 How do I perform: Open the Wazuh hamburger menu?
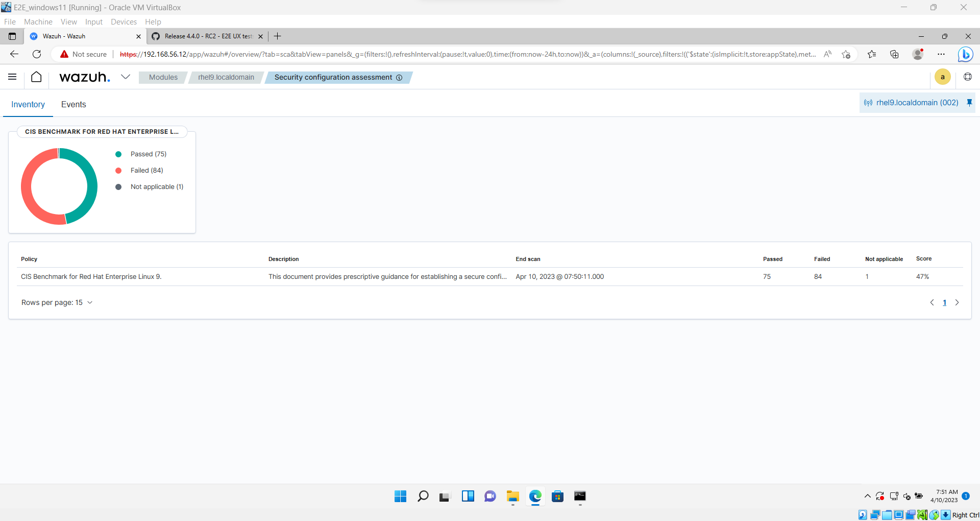[12, 77]
